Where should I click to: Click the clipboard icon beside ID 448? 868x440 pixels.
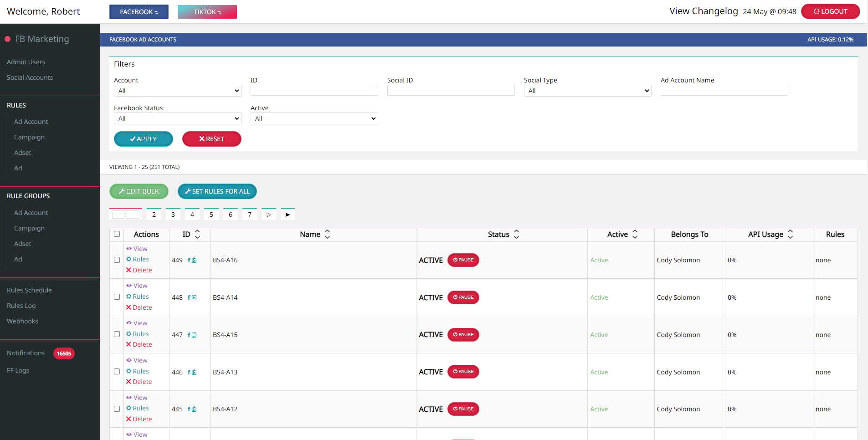(x=194, y=297)
